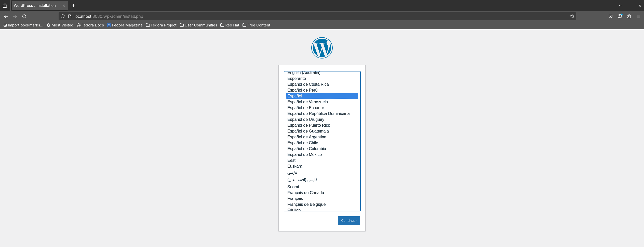Image resolution: width=644 pixels, height=247 pixels.
Task: Open Fedora Docs bookmark
Action: point(90,25)
